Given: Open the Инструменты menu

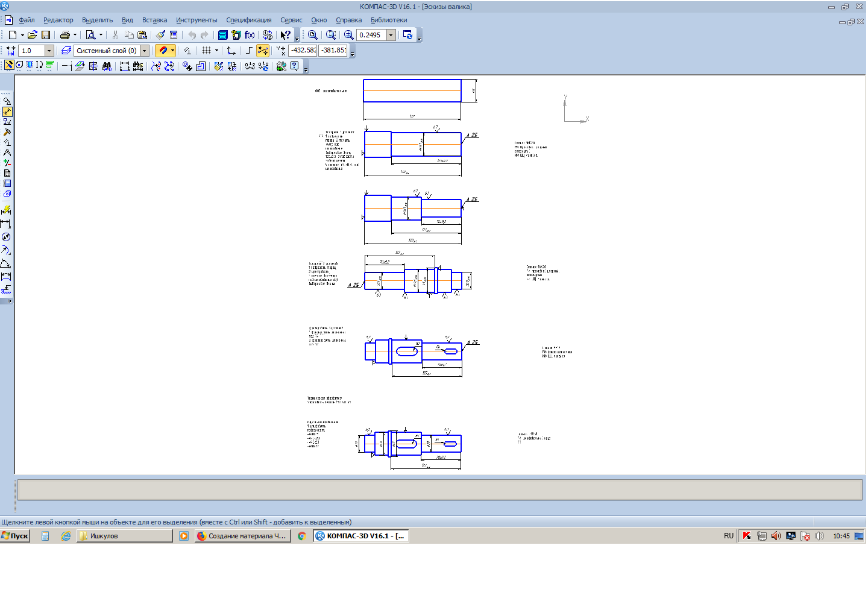Looking at the screenshot, I should [x=197, y=20].
